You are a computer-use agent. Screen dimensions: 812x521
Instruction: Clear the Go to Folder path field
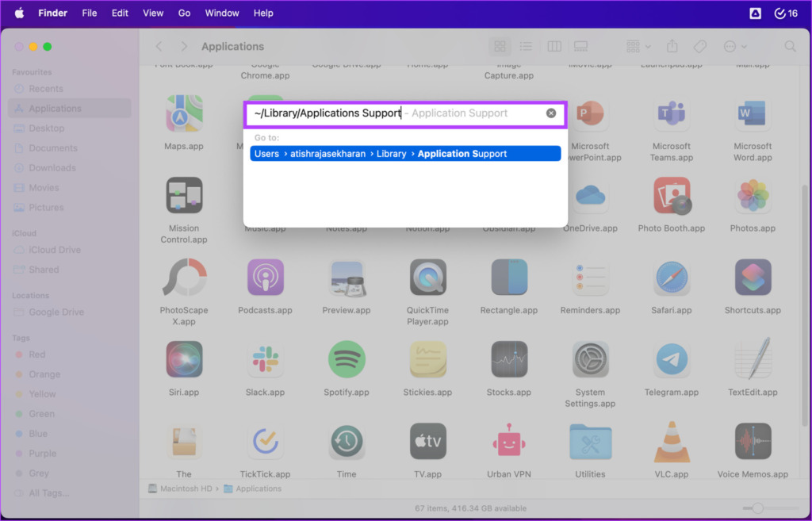coord(551,113)
